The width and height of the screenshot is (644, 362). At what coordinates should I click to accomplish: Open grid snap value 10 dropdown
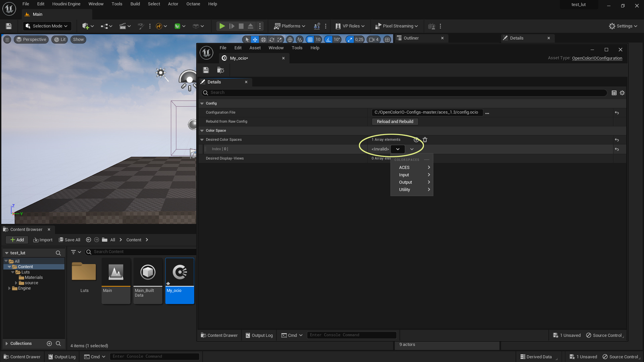[x=318, y=40]
